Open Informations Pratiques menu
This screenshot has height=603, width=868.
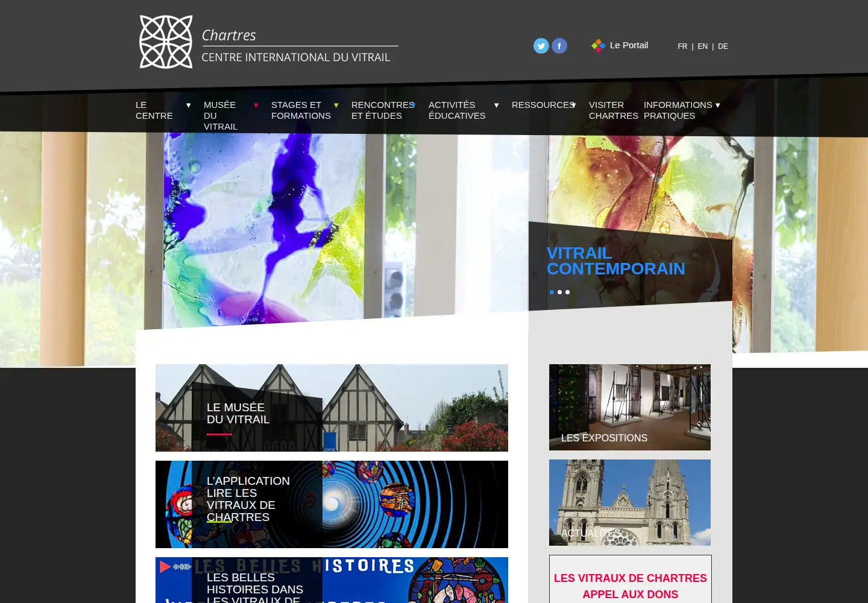[x=678, y=110]
